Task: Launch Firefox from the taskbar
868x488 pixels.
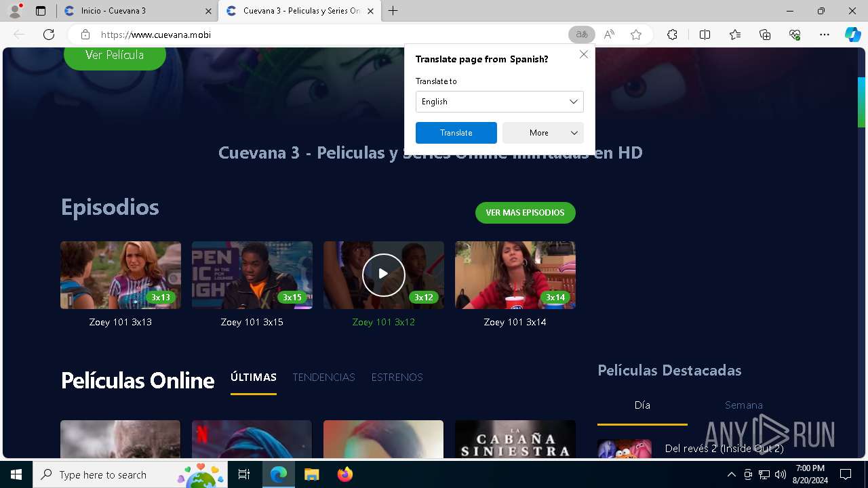Action: (344, 474)
